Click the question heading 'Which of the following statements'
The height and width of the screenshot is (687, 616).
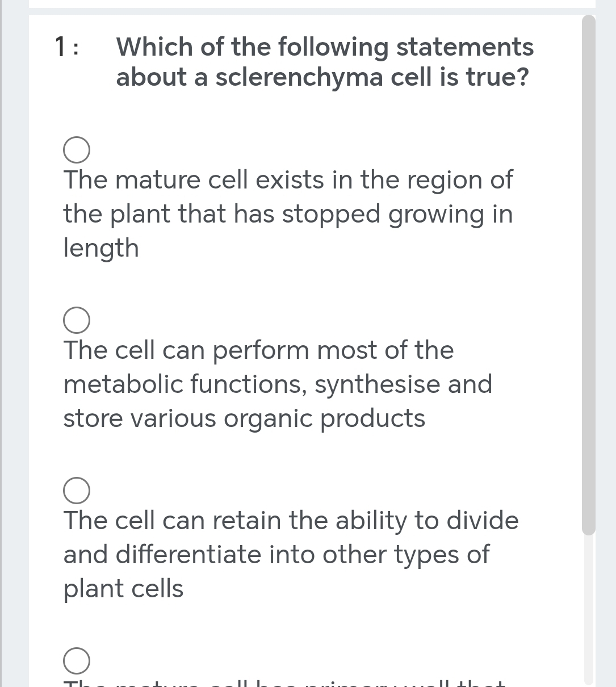coord(325,47)
